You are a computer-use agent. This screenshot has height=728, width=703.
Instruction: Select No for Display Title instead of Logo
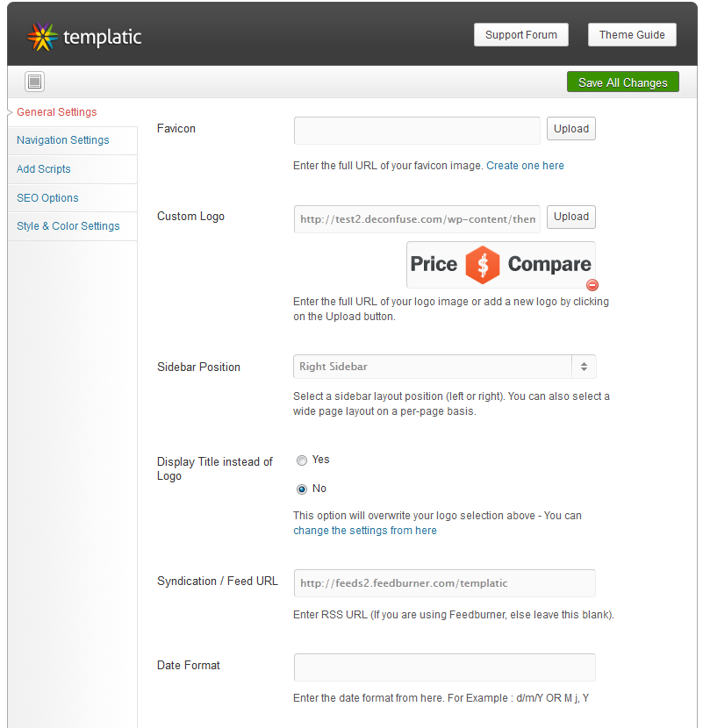coord(302,489)
